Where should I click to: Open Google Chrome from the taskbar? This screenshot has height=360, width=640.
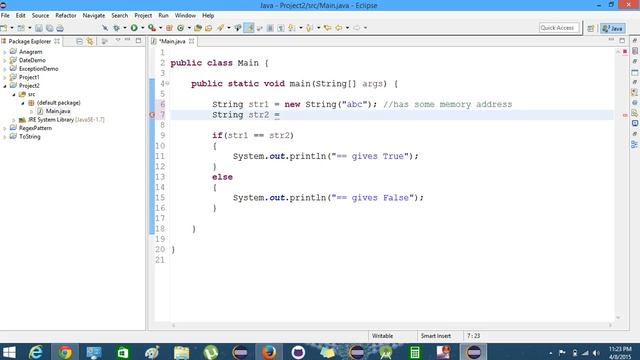point(65,352)
